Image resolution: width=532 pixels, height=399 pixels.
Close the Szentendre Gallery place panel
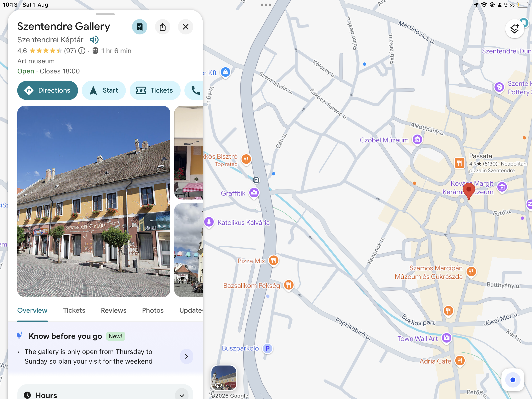(185, 27)
